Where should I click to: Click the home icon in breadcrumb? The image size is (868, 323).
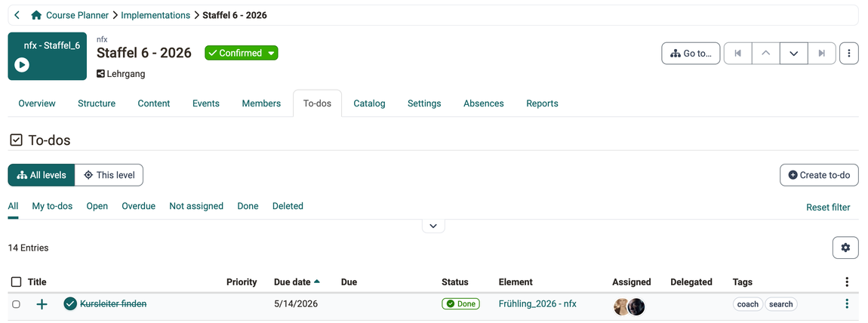36,16
